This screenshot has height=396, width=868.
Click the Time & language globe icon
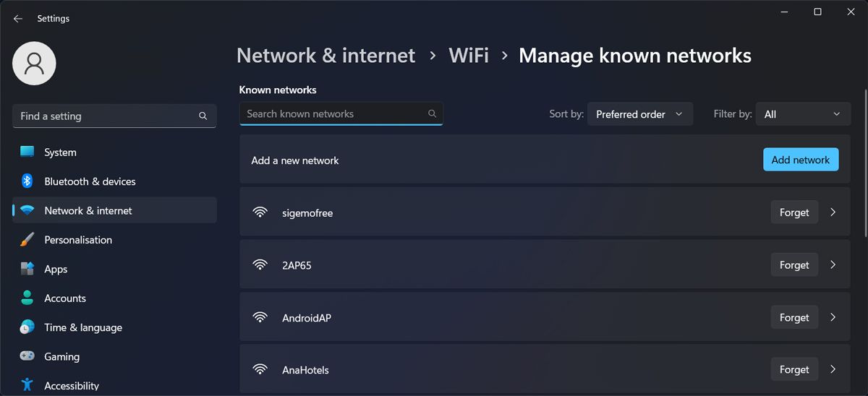pyautogui.click(x=27, y=327)
